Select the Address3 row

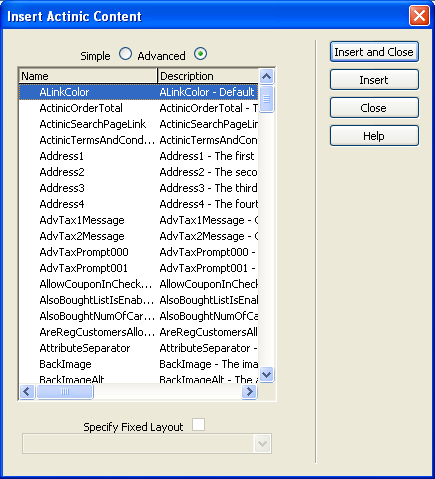139,188
